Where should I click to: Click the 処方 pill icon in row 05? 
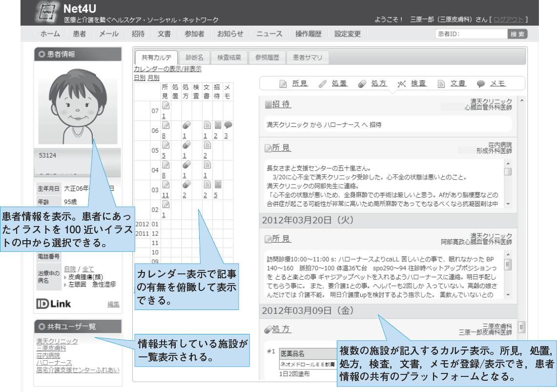(x=186, y=145)
